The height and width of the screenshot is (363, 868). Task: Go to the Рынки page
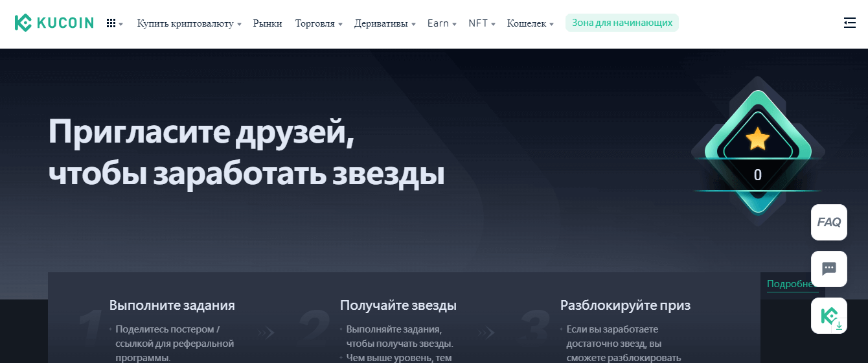click(x=268, y=23)
